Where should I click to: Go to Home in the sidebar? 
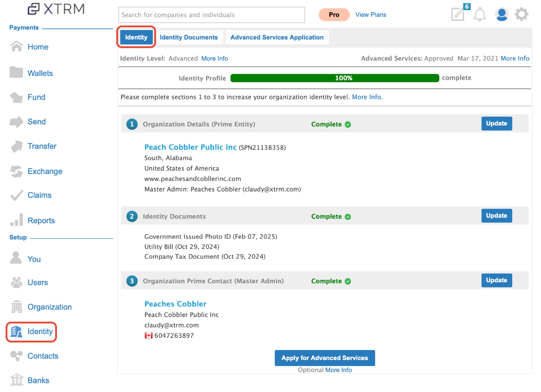[38, 47]
